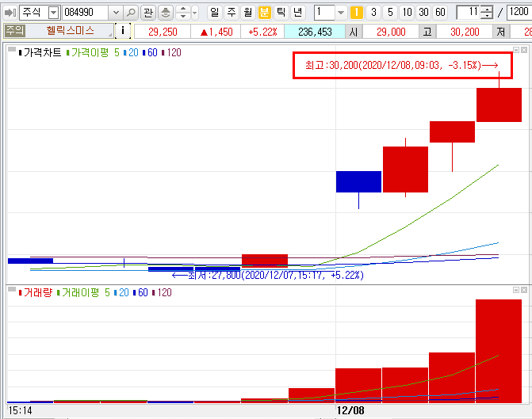Open the 주식 market type dropdown
This screenshot has width=532, height=419.
[x=53, y=13]
